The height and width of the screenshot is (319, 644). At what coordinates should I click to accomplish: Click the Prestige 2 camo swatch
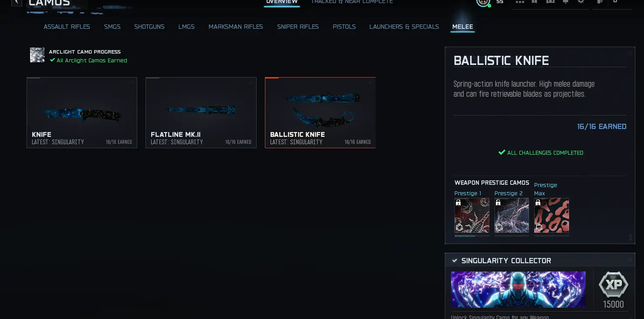click(512, 216)
